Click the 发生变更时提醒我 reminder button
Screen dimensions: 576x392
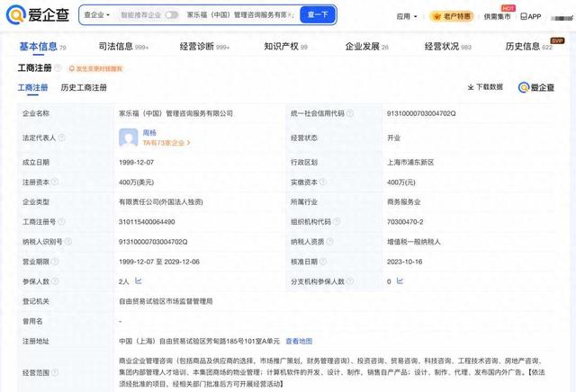click(95, 68)
